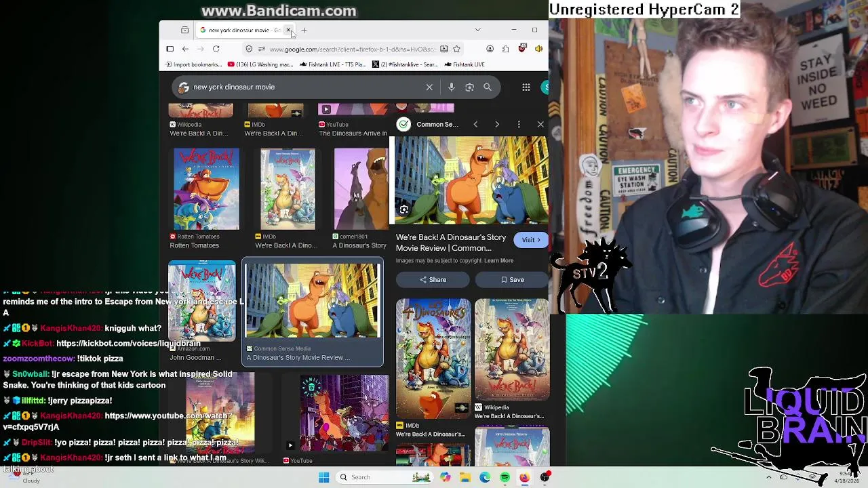868x488 pixels.
Task: Open the Windows Start menu
Action: [323, 477]
